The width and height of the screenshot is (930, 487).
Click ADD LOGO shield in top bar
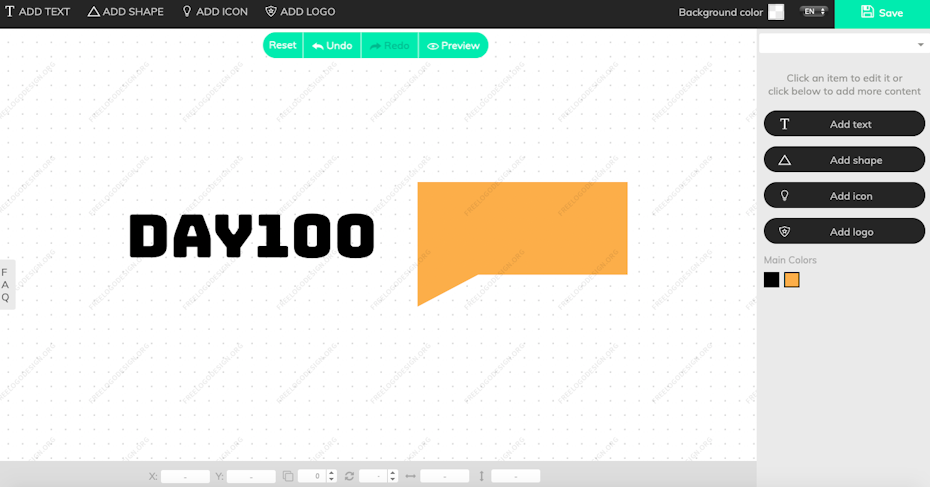pos(300,12)
